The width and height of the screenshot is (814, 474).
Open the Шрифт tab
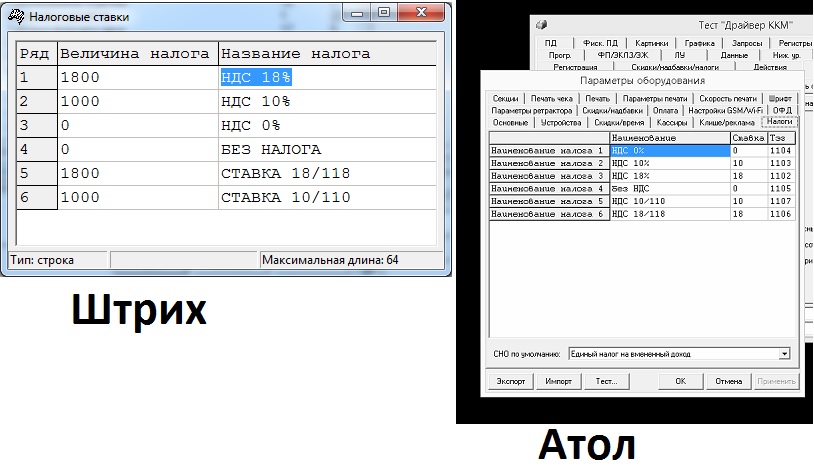point(780,98)
